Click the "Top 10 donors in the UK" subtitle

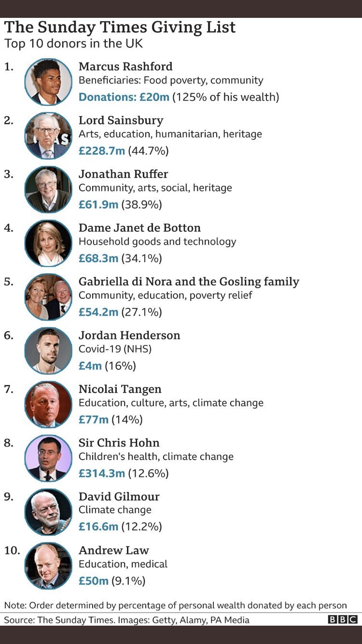tap(73, 43)
